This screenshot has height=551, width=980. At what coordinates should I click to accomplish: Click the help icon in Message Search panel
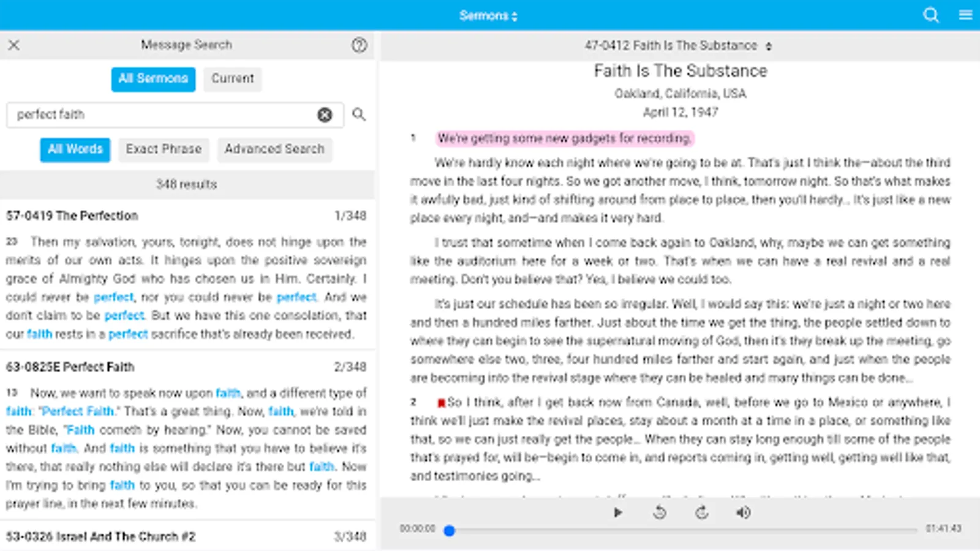(x=360, y=45)
